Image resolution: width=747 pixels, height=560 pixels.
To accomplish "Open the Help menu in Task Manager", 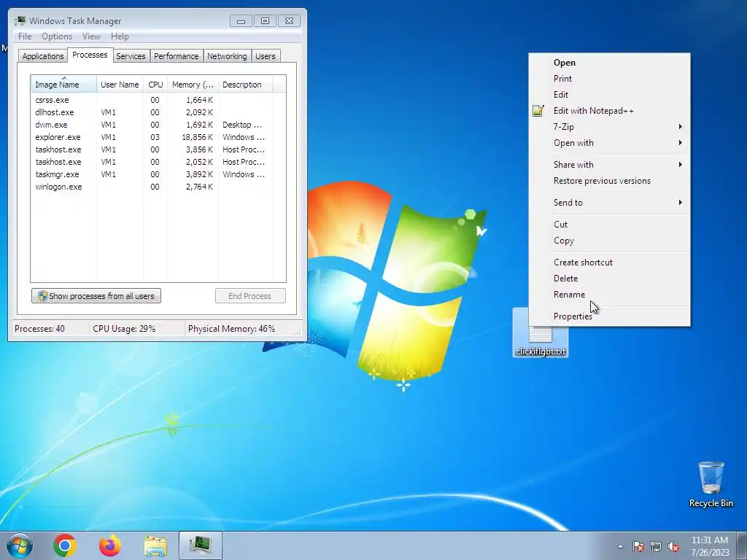I will click(120, 36).
